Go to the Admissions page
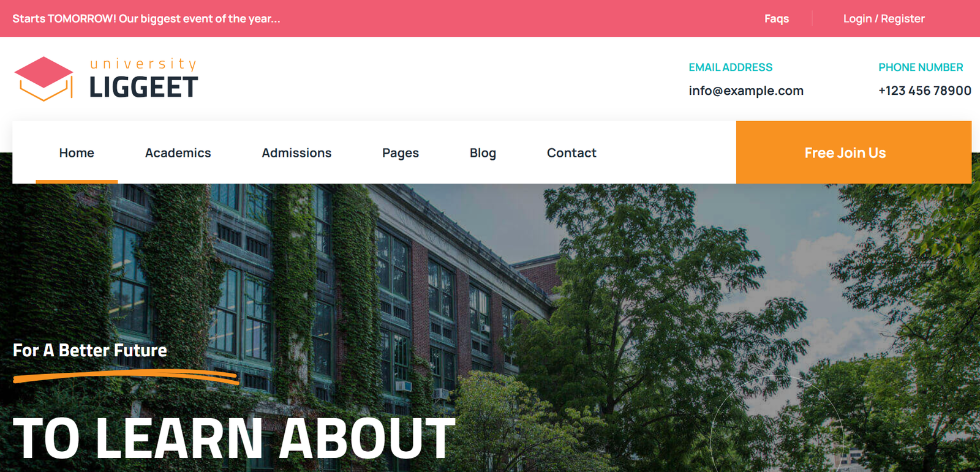 [296, 152]
